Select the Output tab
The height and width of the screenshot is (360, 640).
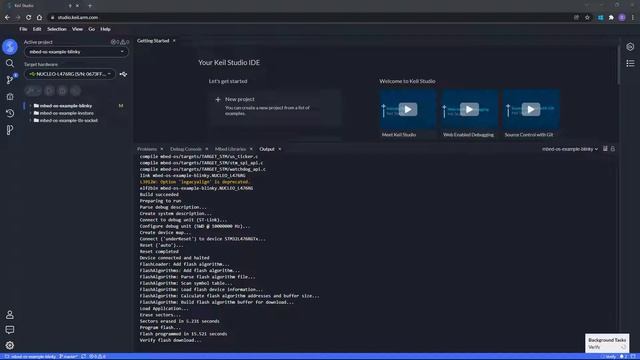(267, 149)
